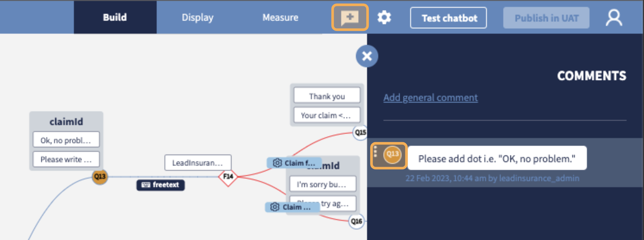
Task: Open the 'Ok, no probl...' message box
Action: pyautogui.click(x=66, y=140)
